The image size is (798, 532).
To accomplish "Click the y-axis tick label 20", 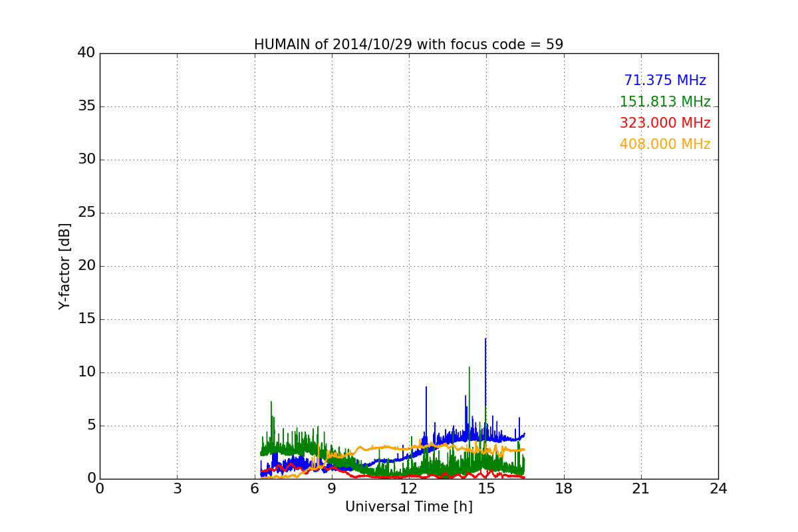I will [x=86, y=266].
